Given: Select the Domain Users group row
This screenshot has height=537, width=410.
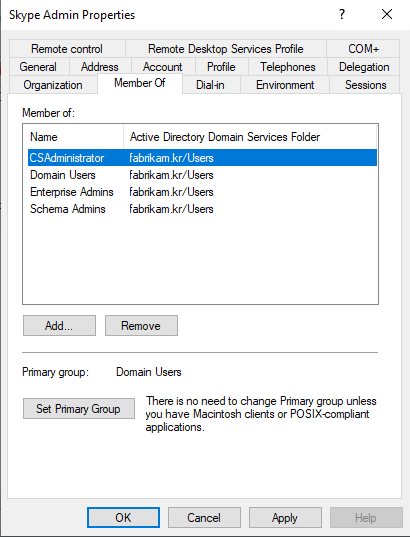Looking at the screenshot, I should (x=202, y=175).
